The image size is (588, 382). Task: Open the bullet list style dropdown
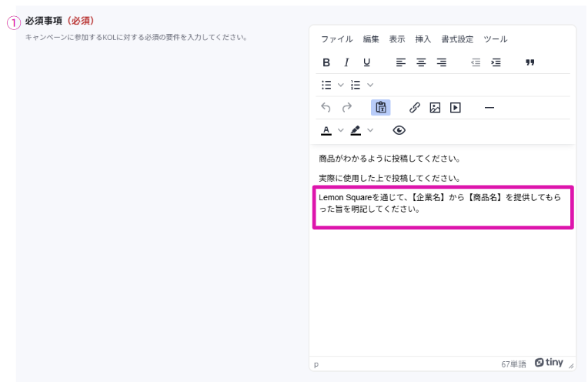(x=341, y=85)
